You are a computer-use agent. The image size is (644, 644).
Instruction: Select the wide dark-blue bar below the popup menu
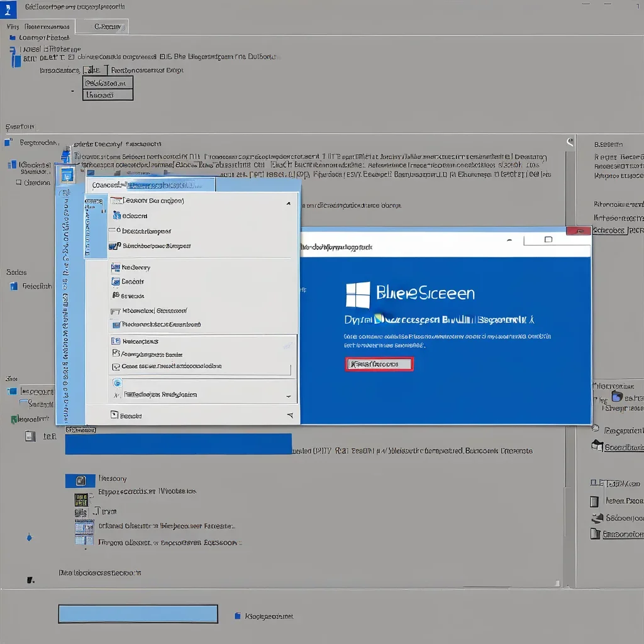178,444
